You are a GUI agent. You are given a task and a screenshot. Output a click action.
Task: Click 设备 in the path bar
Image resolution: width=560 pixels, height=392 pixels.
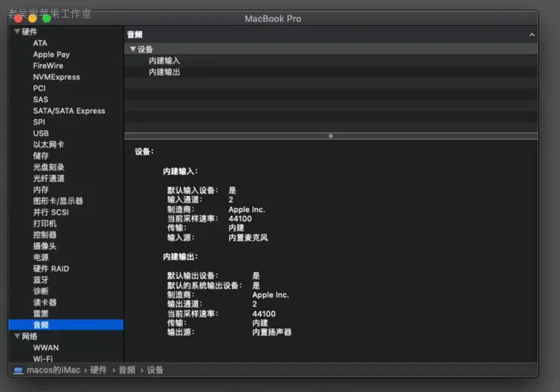[x=155, y=370]
